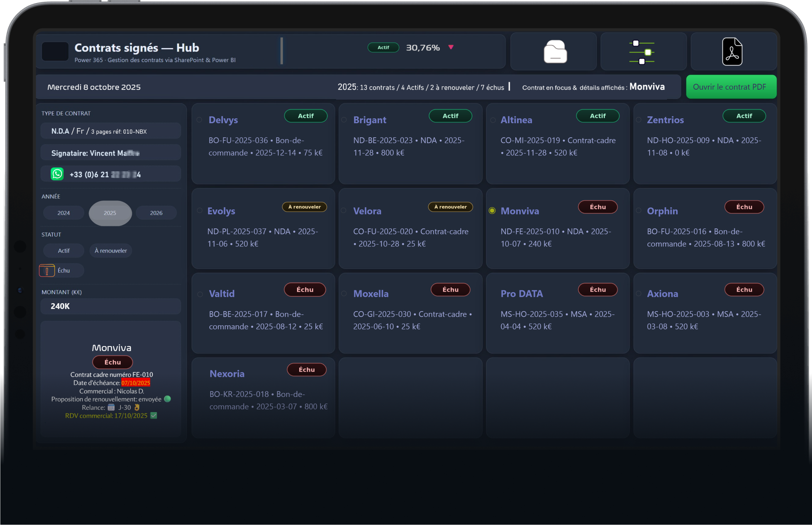Select the Monviva contract radio button
Image resolution: width=812 pixels, height=525 pixels.
(492, 211)
